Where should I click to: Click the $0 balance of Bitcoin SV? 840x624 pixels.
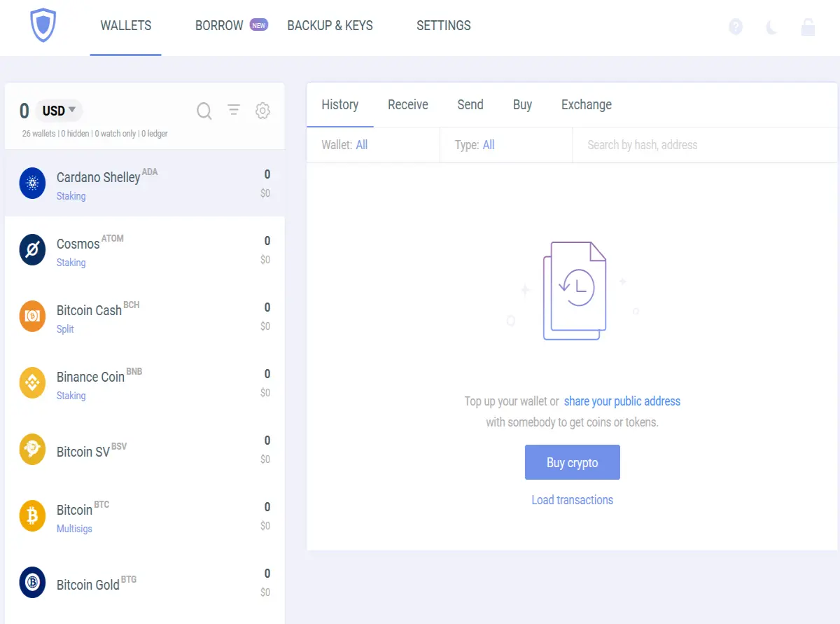pyautogui.click(x=265, y=459)
